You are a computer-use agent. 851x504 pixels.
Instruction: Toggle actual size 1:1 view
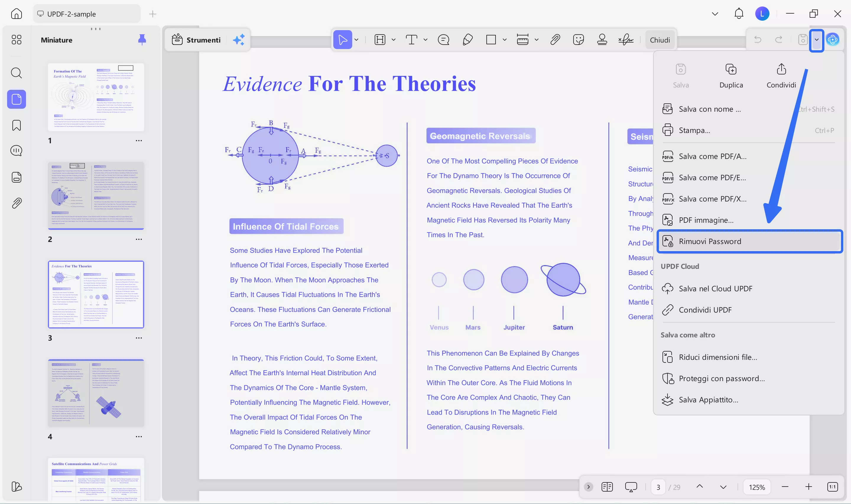pyautogui.click(x=832, y=487)
